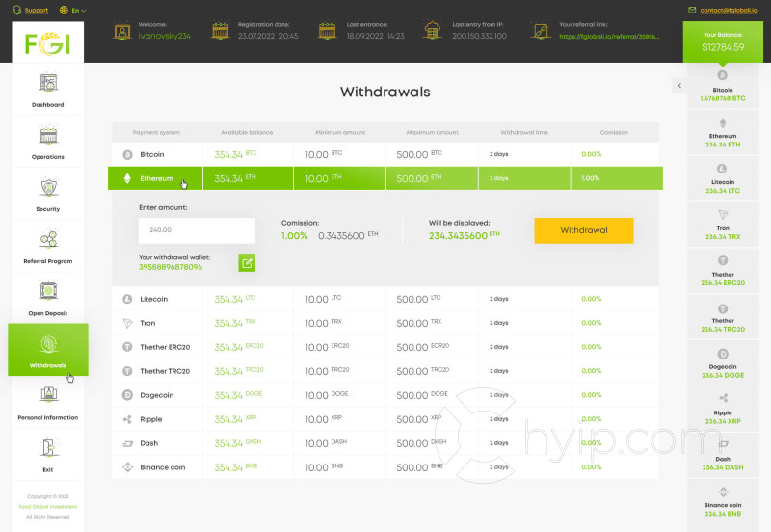Select the Withdrawals sidebar item
Screen dimensions: 771x532
coord(48,350)
